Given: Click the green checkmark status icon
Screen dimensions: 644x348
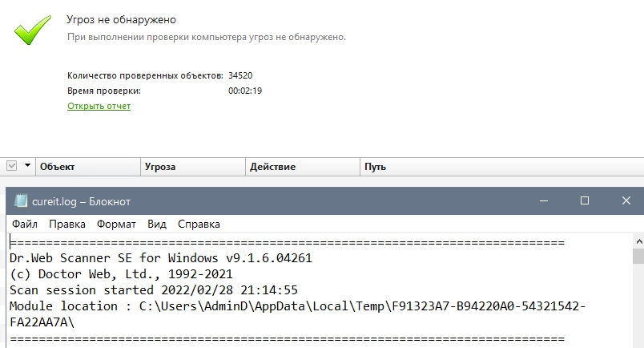Looking at the screenshot, I should [x=33, y=29].
